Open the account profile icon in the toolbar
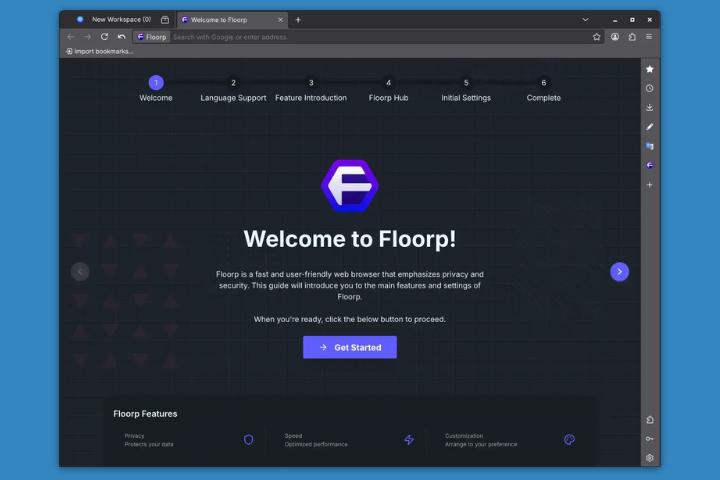This screenshot has width=720, height=480. pyautogui.click(x=615, y=37)
